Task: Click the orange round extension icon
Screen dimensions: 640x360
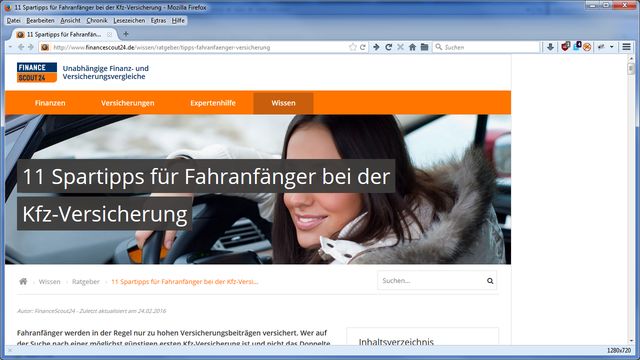Action: click(587, 47)
